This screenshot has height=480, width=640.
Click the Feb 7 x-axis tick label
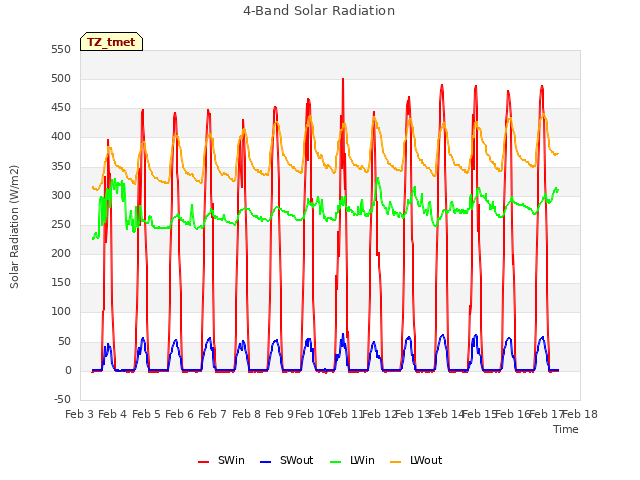click(x=212, y=414)
